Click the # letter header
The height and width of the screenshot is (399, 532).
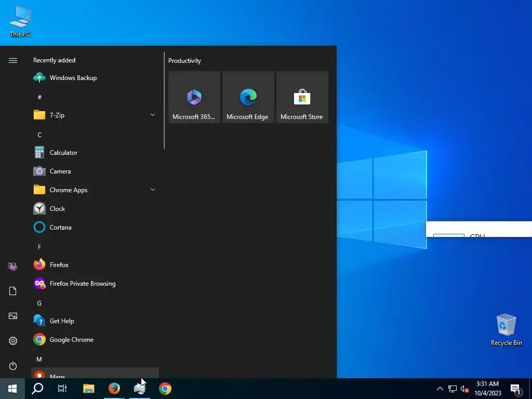click(x=39, y=97)
